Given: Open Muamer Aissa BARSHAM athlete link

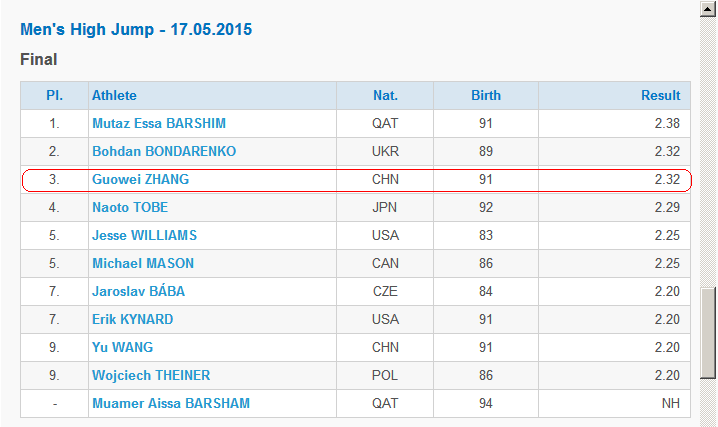Looking at the screenshot, I should (x=171, y=403).
